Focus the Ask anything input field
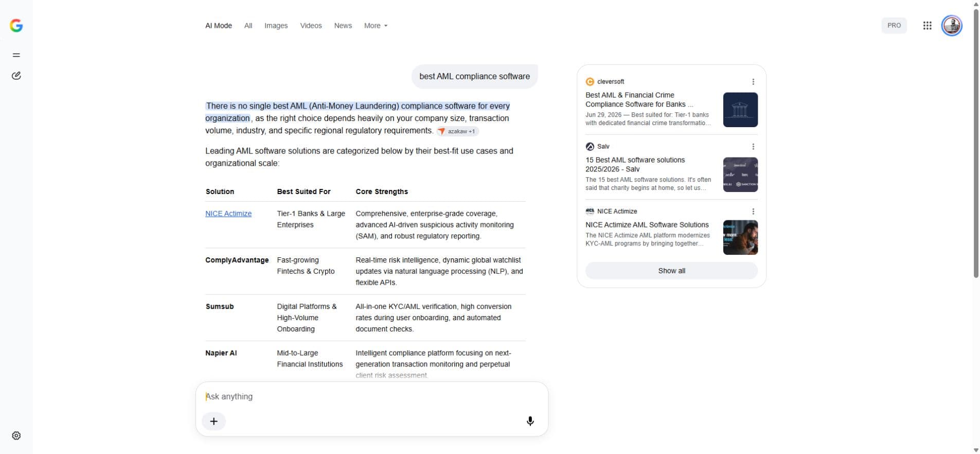This screenshot has width=980, height=454. coord(371,396)
